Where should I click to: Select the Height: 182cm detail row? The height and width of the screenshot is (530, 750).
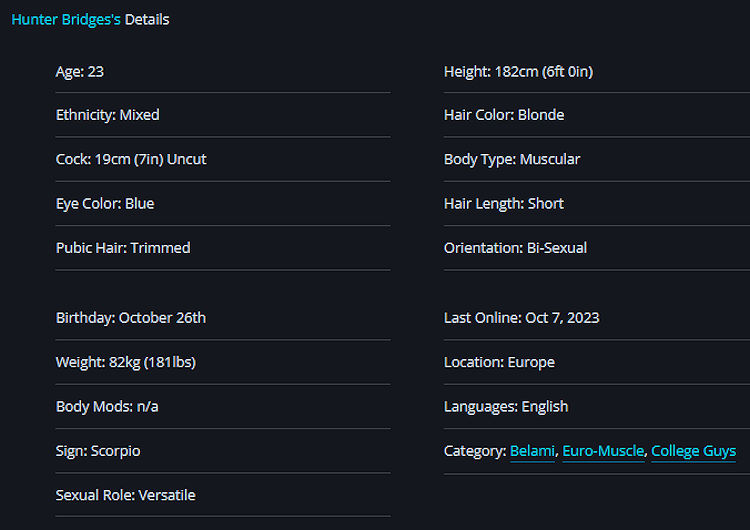point(596,72)
